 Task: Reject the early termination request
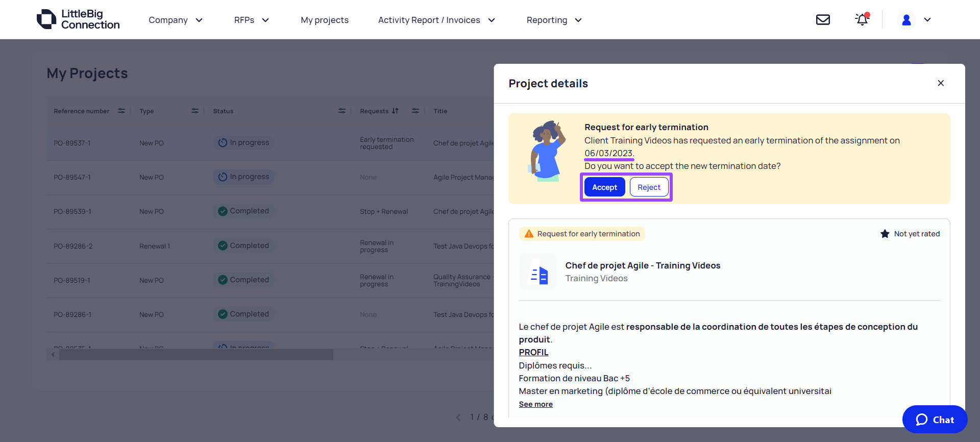[x=649, y=187]
